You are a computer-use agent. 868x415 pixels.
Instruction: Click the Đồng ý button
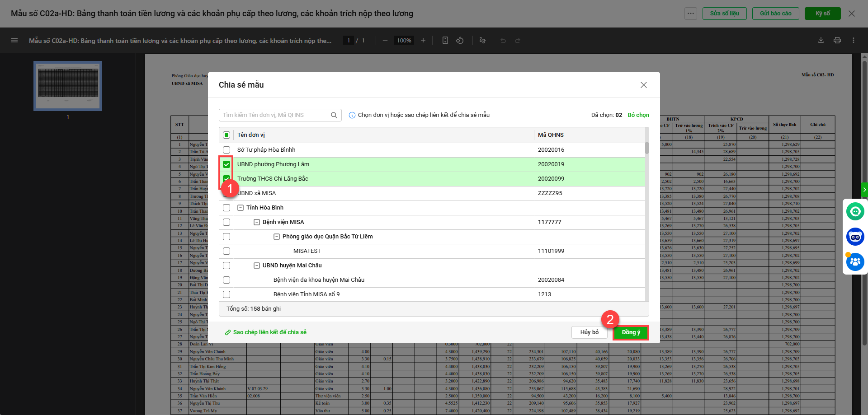point(631,332)
